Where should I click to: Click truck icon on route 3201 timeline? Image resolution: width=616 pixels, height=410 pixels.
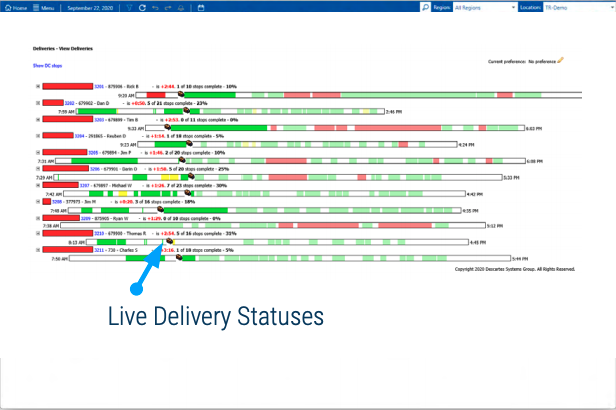181,94
